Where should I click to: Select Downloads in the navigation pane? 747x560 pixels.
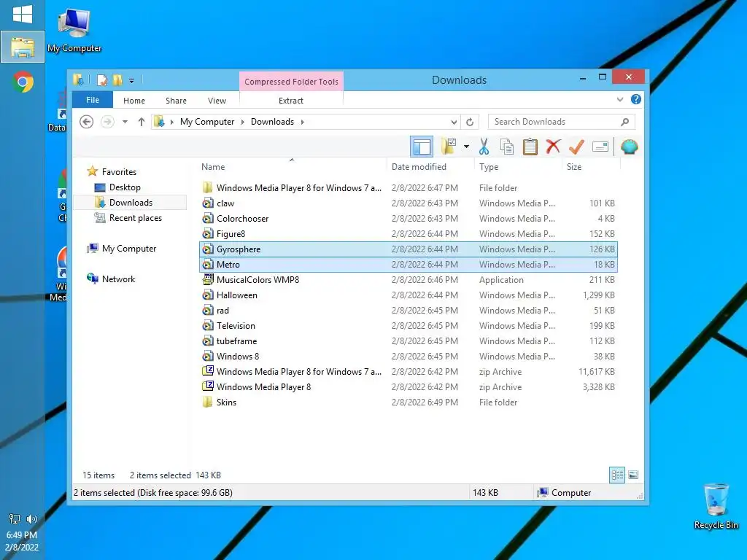(131, 203)
